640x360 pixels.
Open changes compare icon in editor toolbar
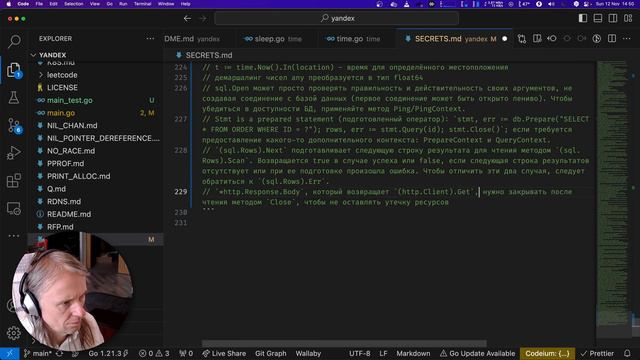522,39
